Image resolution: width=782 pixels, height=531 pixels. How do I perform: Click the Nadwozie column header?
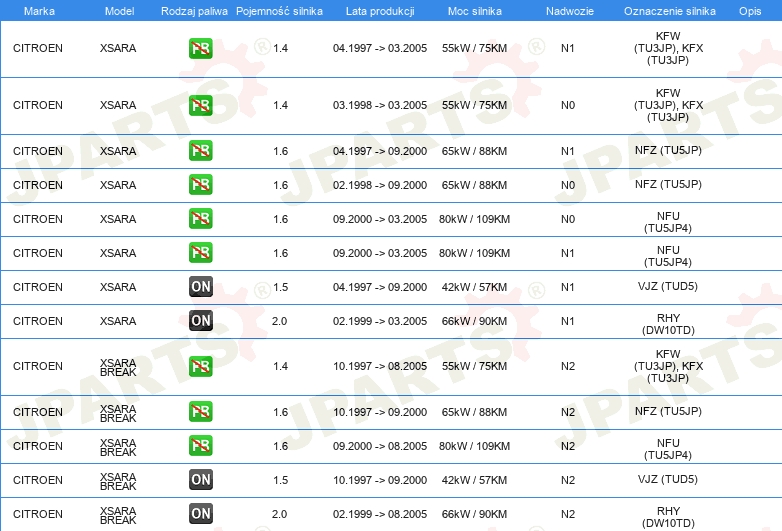(x=570, y=11)
